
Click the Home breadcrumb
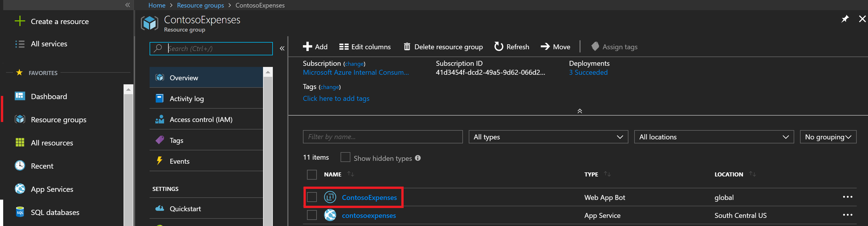[x=157, y=6]
